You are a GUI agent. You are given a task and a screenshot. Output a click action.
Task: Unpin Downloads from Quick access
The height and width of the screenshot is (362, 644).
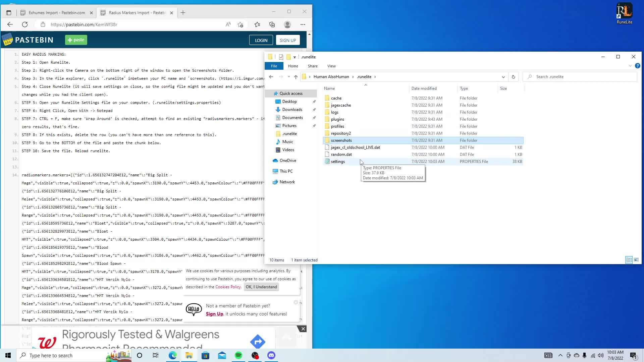pyautogui.click(x=314, y=110)
